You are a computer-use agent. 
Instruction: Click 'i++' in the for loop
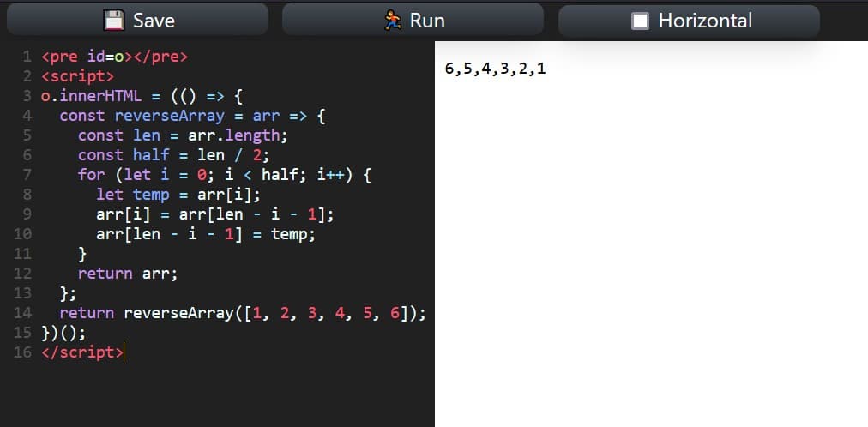pos(330,175)
